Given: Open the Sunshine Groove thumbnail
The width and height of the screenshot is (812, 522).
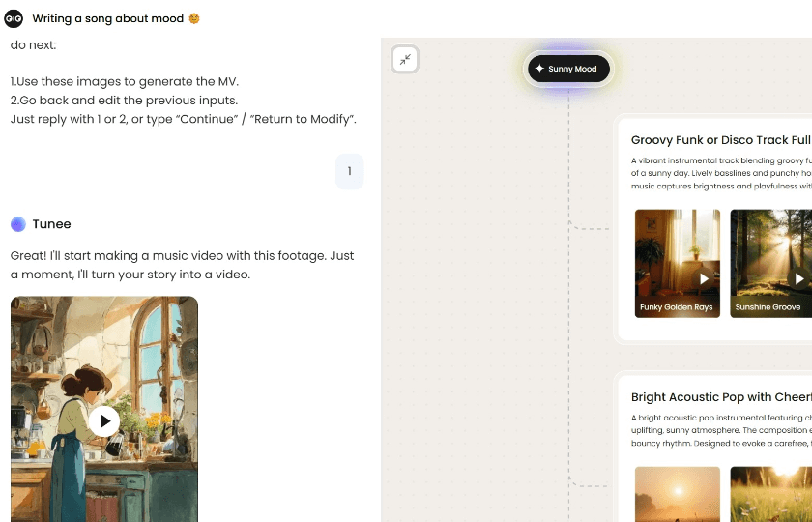Looking at the screenshot, I should 768,256.
